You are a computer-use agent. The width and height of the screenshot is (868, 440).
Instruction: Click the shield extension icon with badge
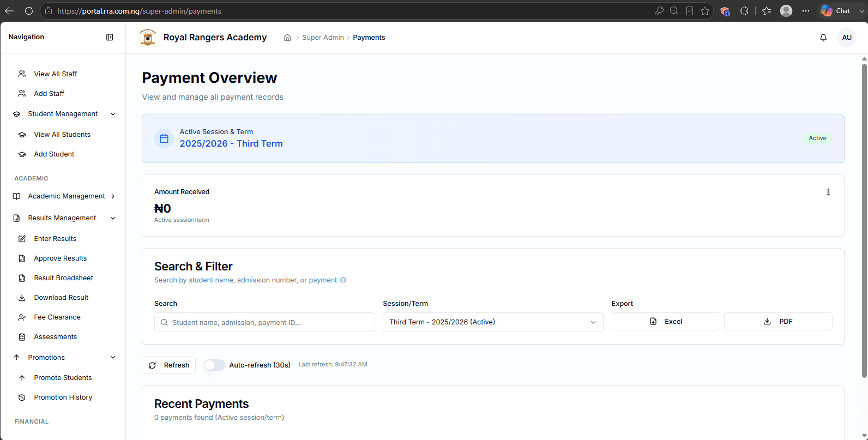(x=725, y=11)
